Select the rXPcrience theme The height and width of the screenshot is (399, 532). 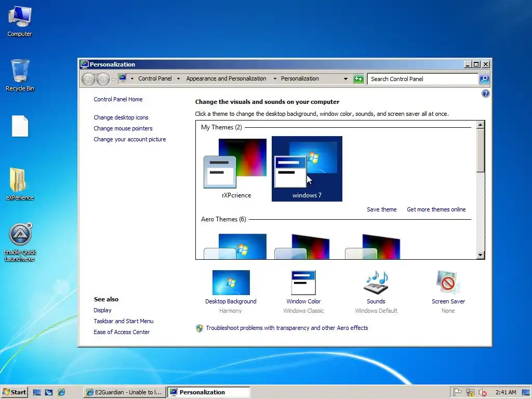[x=236, y=169]
